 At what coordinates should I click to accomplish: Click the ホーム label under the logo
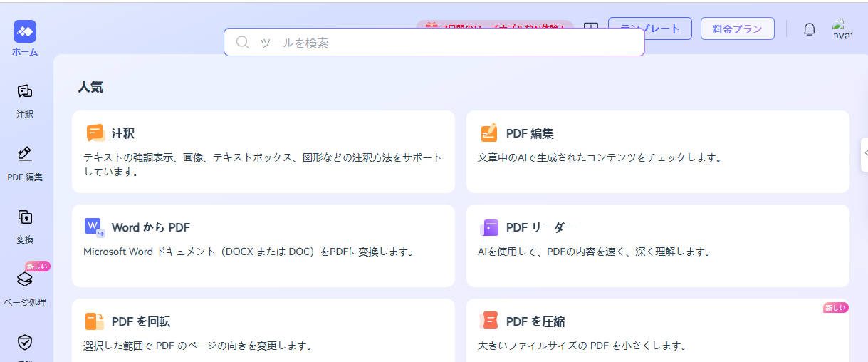[25, 52]
